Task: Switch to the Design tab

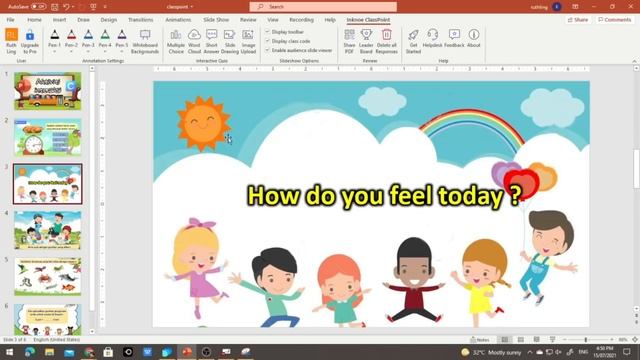Action: [x=109, y=20]
